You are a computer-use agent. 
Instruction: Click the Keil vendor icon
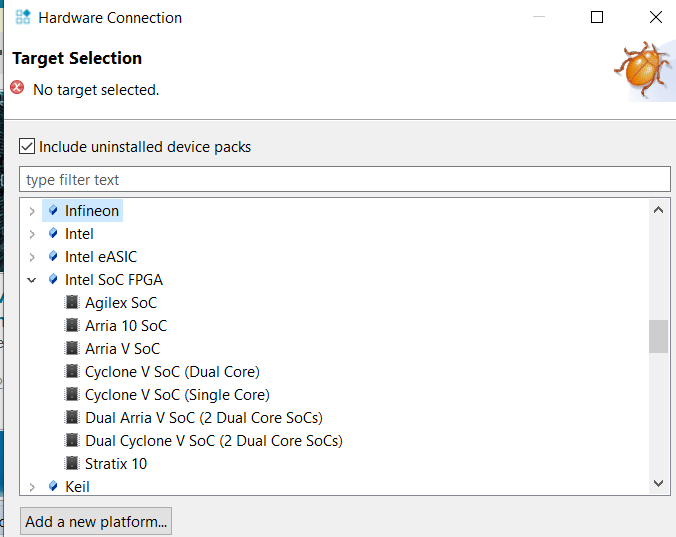pyautogui.click(x=53, y=487)
